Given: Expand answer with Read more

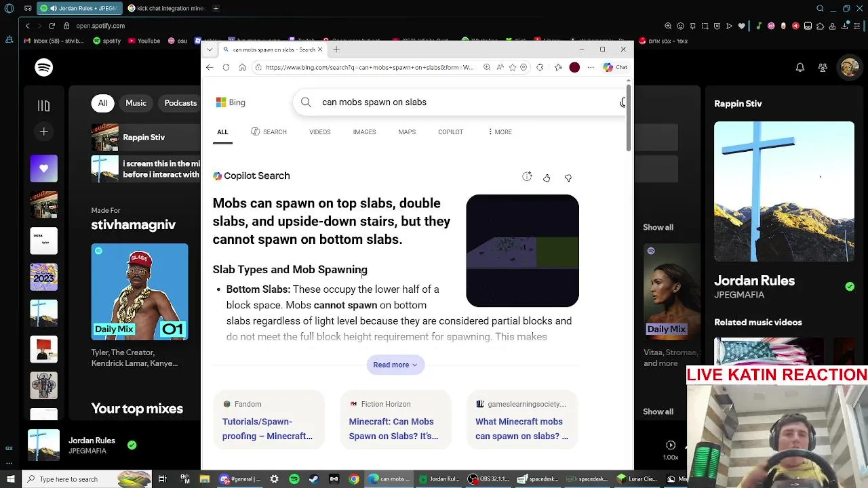Looking at the screenshot, I should (x=395, y=365).
